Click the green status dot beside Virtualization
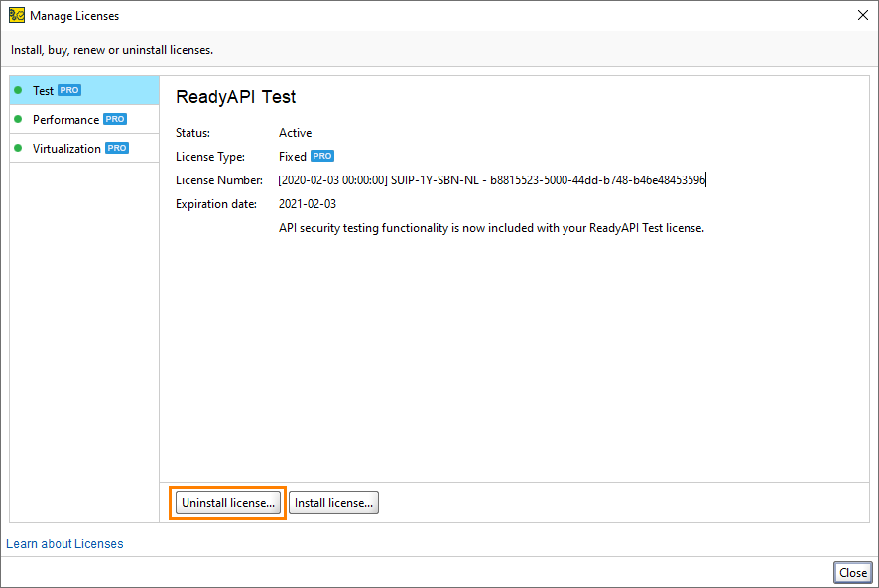The width and height of the screenshot is (879, 588). point(18,148)
